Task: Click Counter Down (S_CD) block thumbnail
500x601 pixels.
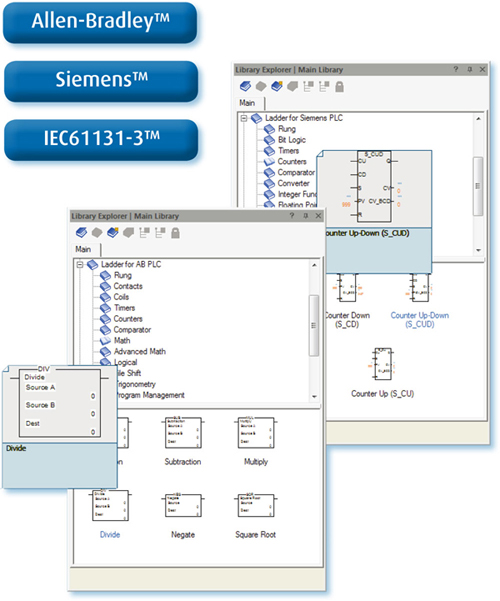Action: [347, 288]
